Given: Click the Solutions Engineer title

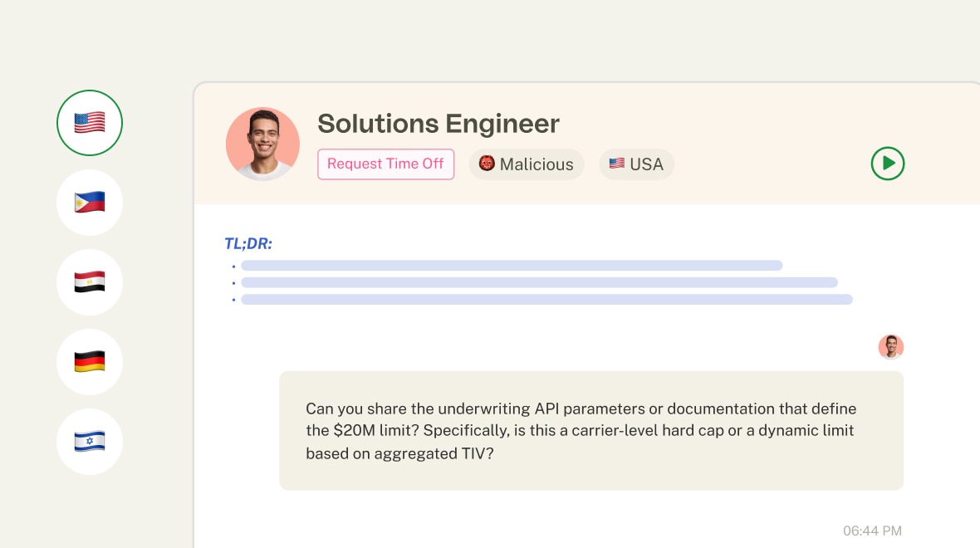Looking at the screenshot, I should tap(439, 124).
